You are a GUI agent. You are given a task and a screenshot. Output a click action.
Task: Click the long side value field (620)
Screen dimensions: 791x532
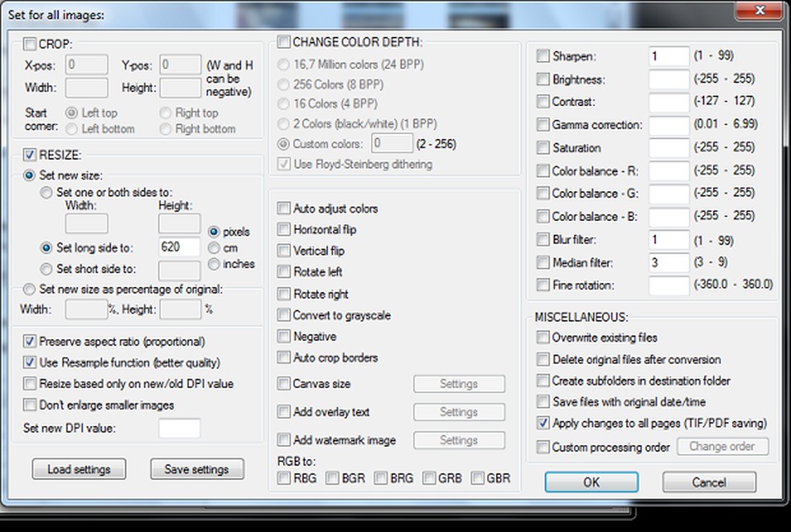[x=179, y=247]
